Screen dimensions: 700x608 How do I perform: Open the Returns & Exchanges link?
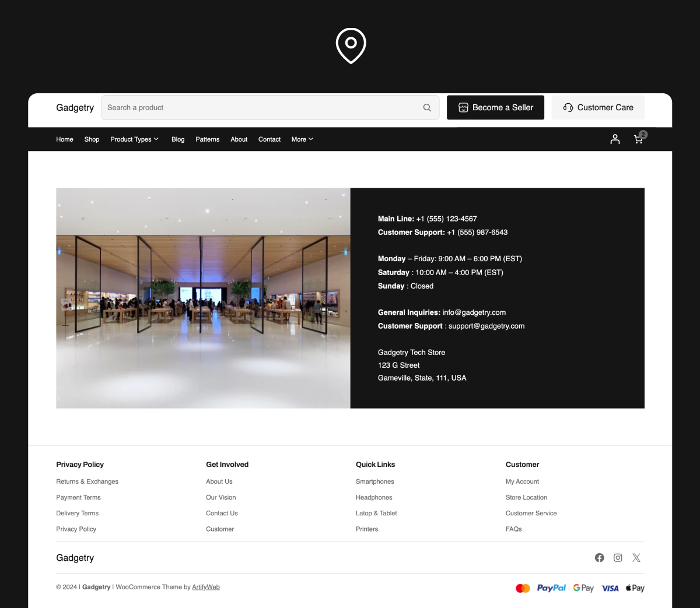[x=87, y=482]
